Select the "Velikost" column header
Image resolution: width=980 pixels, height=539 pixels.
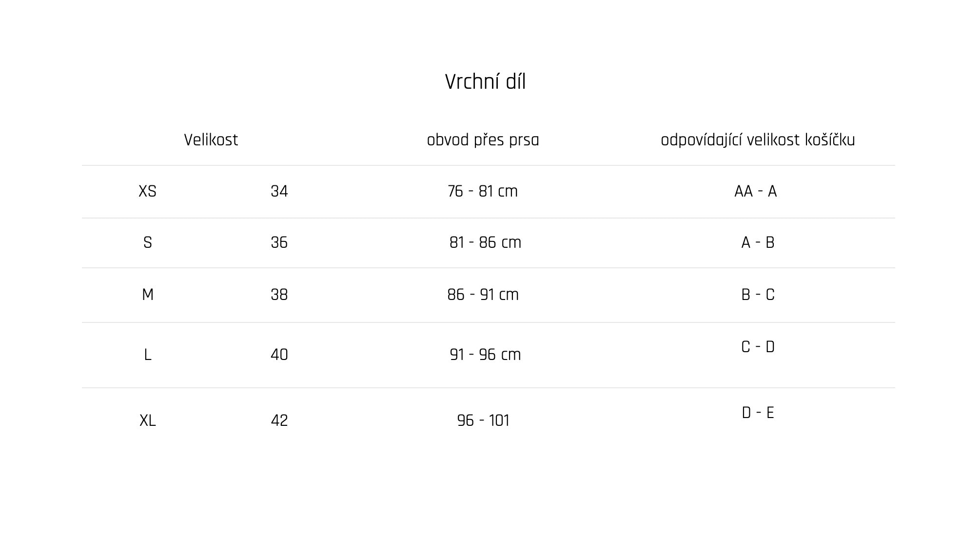point(211,140)
